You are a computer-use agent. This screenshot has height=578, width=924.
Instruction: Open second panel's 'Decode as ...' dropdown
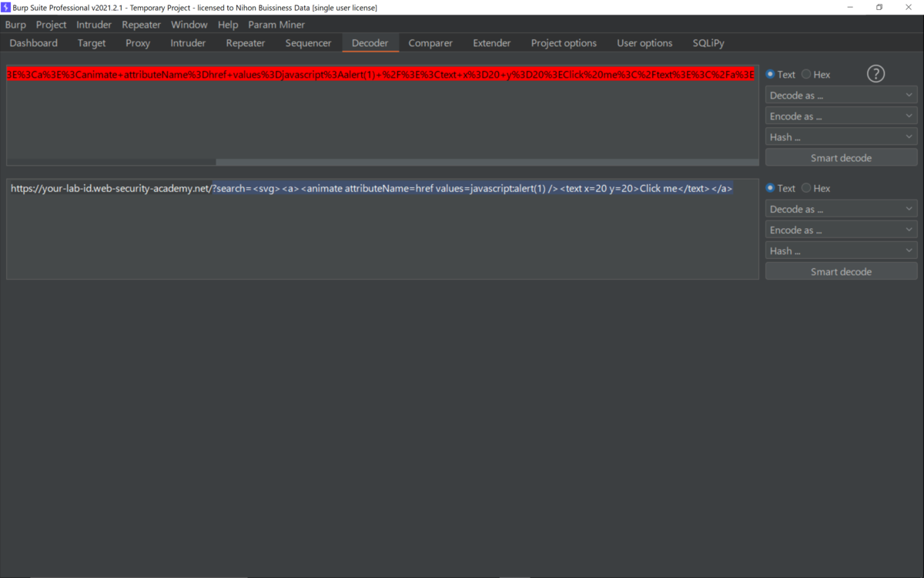click(x=841, y=209)
